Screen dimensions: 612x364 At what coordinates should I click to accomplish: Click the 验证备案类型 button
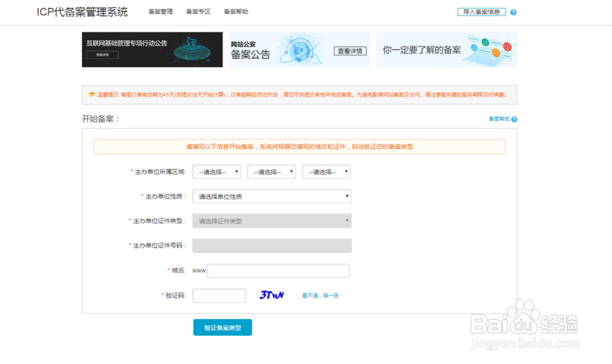point(223,327)
